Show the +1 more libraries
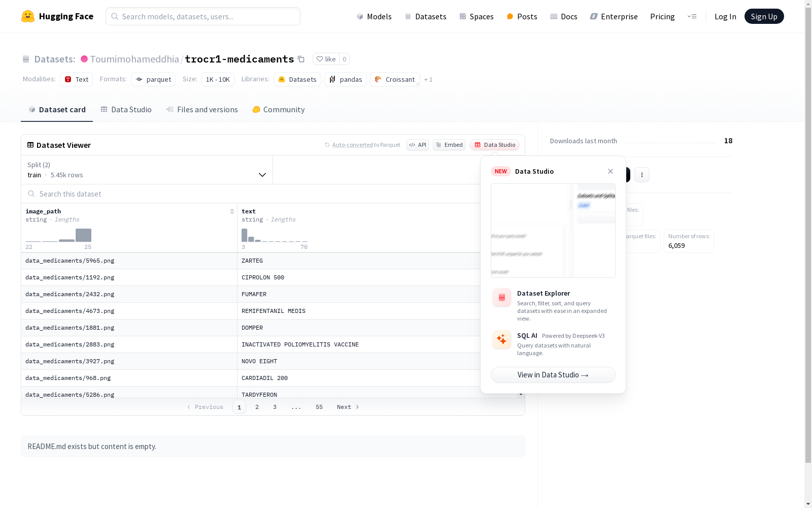The image size is (812, 508). click(x=428, y=79)
